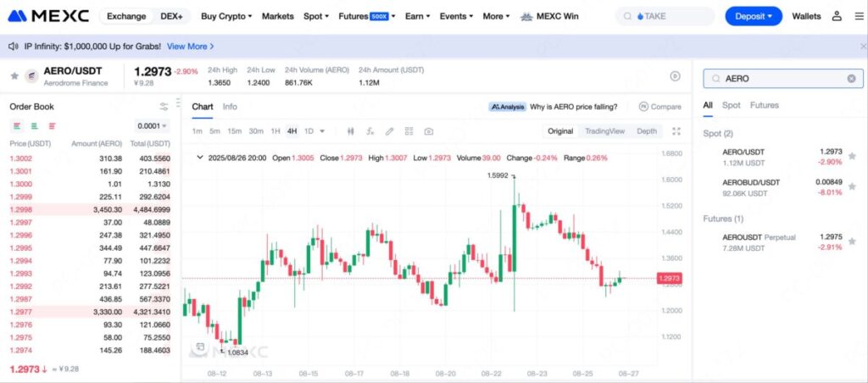This screenshot has height=383, width=868.
Task: Show combined buy and sell order view
Action: coord(17,126)
